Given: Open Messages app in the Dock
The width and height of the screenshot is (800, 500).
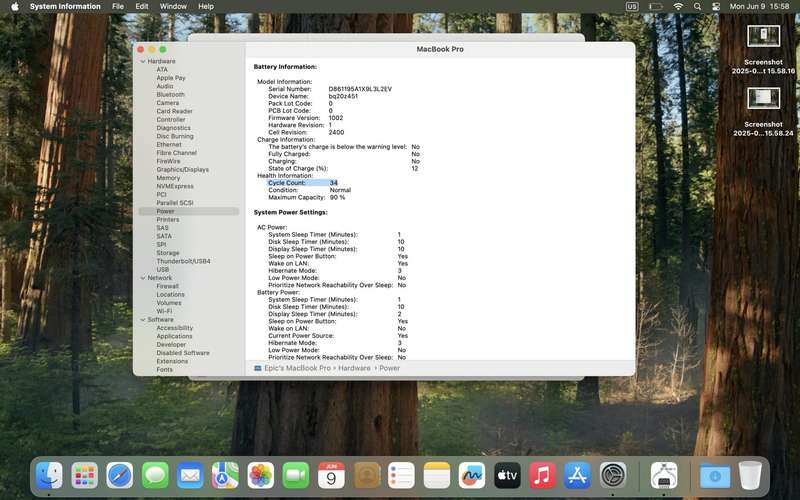Looking at the screenshot, I should click(x=155, y=476).
